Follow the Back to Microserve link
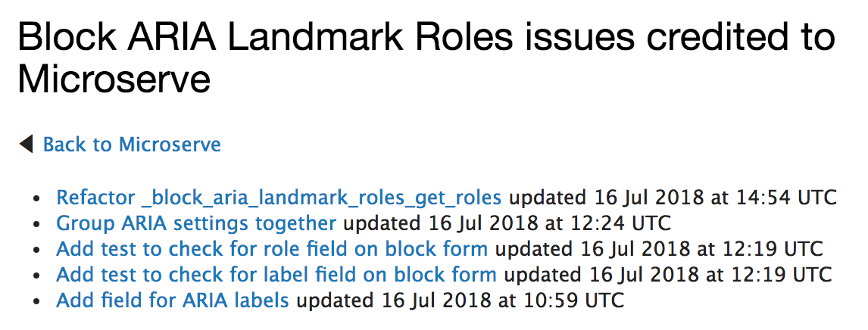 [x=132, y=145]
